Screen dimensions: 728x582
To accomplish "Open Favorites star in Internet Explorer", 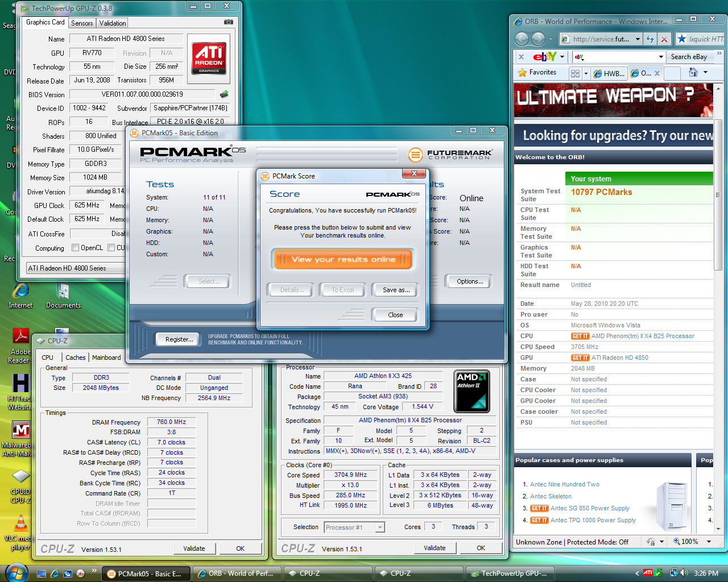I will 537,73.
